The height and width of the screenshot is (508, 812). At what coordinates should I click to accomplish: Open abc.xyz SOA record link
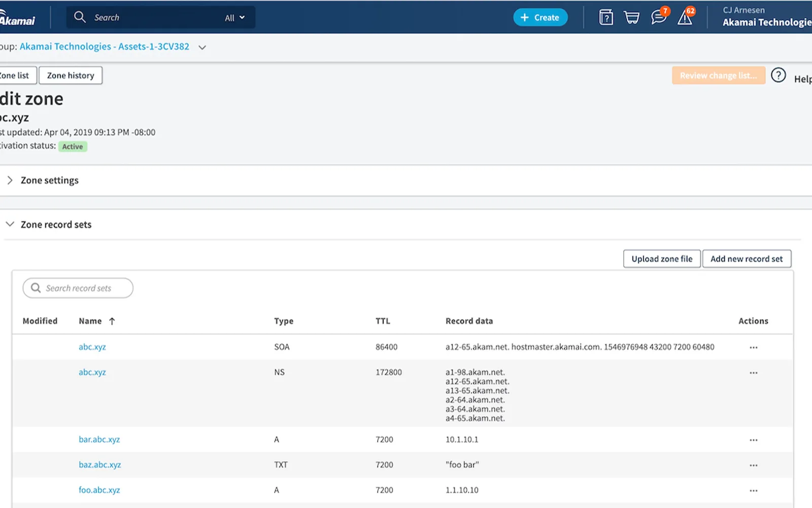(x=92, y=347)
